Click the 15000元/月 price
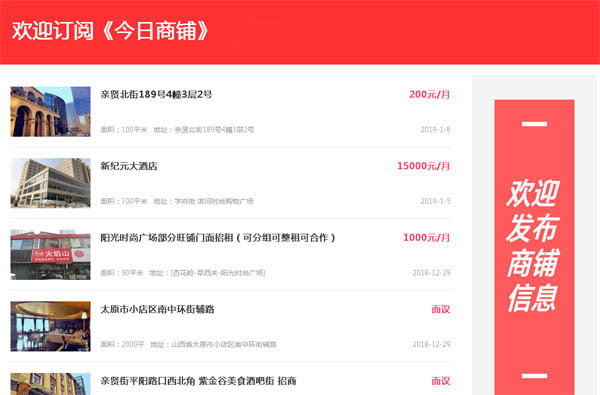The height and width of the screenshot is (395, 600). tap(424, 166)
